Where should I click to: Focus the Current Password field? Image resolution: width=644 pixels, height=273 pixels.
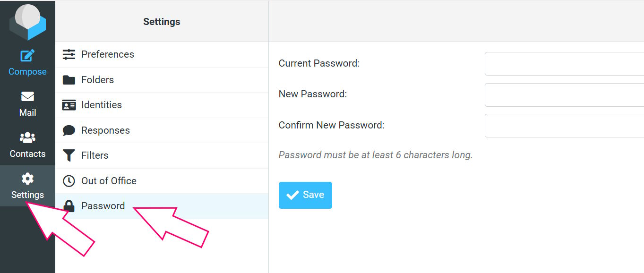coord(564,64)
